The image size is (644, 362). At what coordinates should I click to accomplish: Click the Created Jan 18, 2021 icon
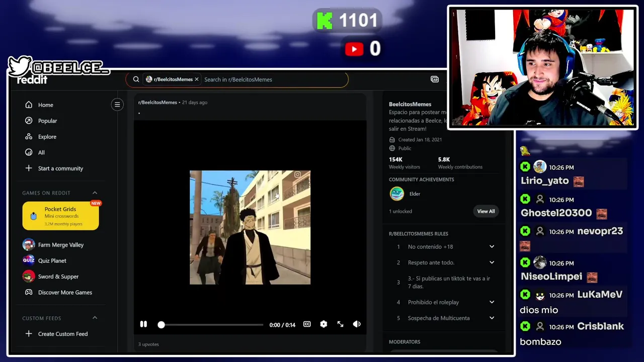[x=392, y=140]
